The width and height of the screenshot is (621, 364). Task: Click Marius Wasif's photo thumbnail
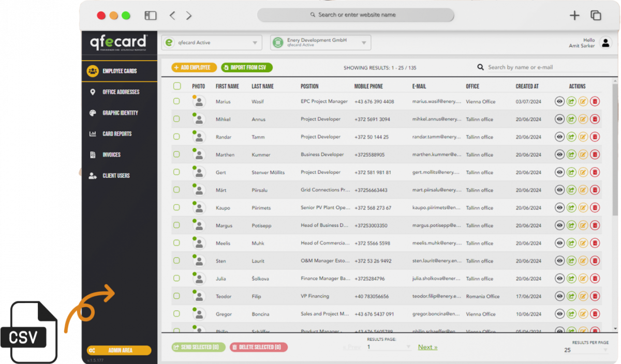pos(199,102)
